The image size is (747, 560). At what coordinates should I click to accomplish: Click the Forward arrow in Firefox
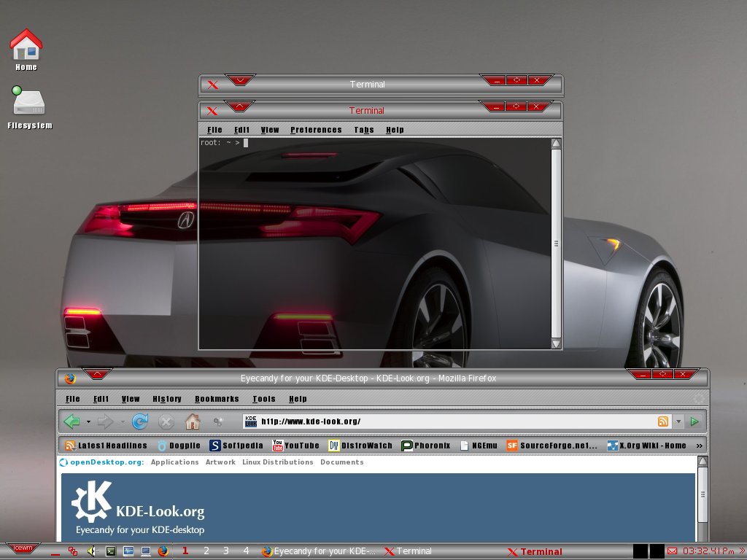106,421
